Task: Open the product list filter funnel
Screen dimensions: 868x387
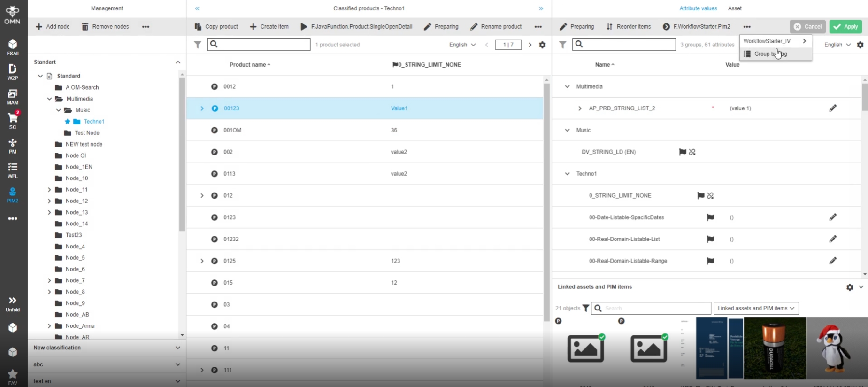Action: (x=198, y=45)
